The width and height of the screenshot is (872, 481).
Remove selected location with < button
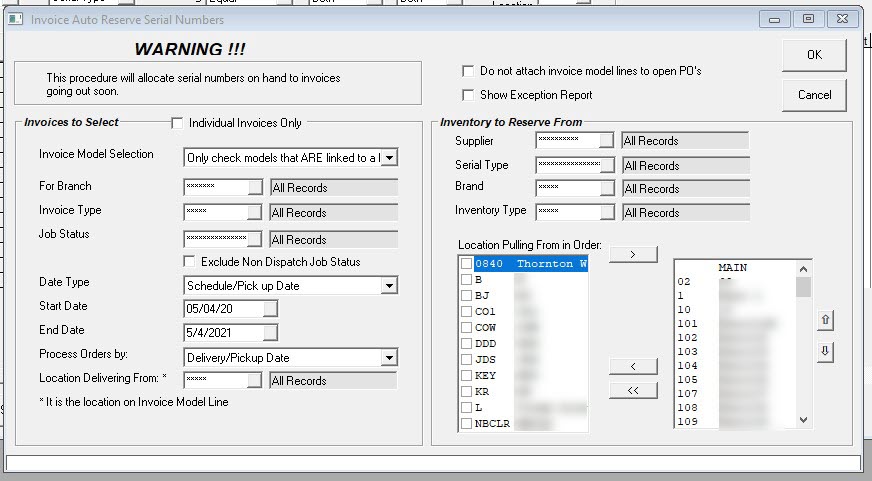pyautogui.click(x=633, y=366)
